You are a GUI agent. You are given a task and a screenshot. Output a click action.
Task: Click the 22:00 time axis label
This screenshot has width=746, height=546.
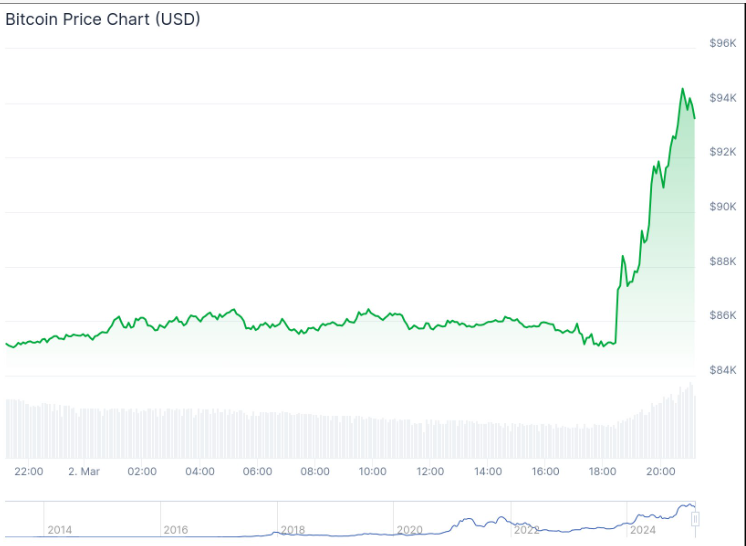[x=28, y=471]
